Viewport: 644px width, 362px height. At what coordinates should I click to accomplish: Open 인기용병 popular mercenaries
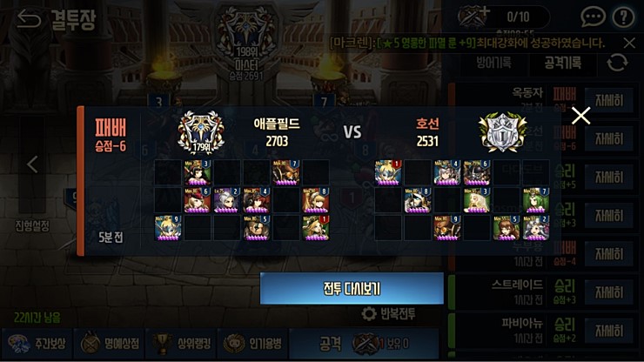point(253,344)
